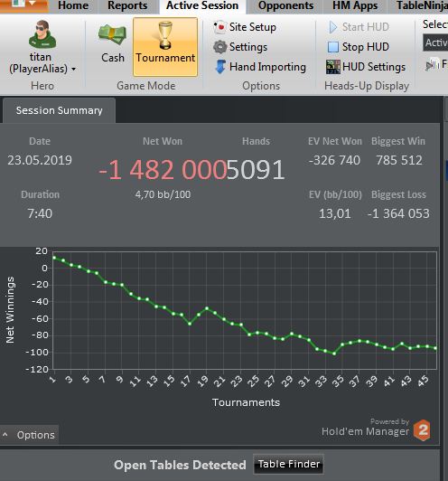448x481 pixels.
Task: Click the Table Finder button
Action: click(289, 464)
